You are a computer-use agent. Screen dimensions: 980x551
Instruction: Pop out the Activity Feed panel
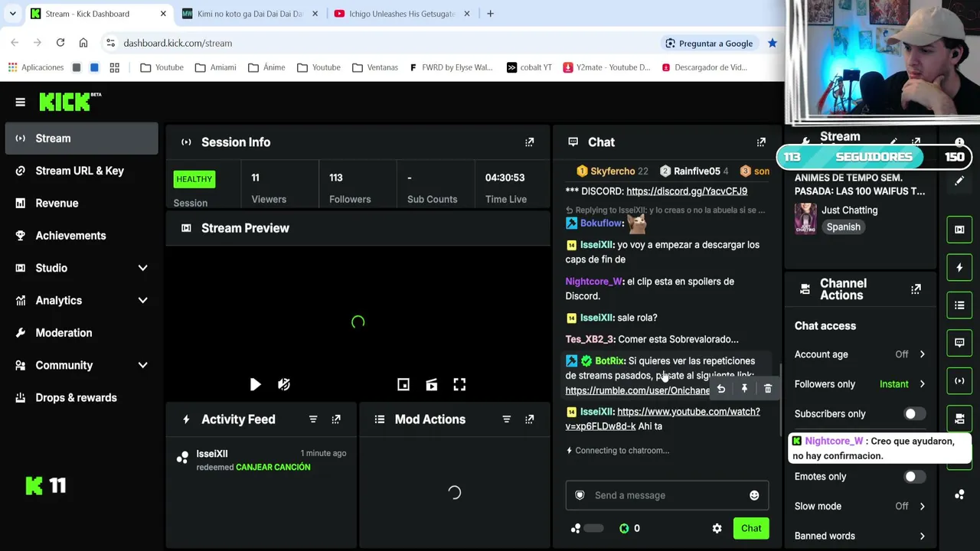tap(336, 419)
